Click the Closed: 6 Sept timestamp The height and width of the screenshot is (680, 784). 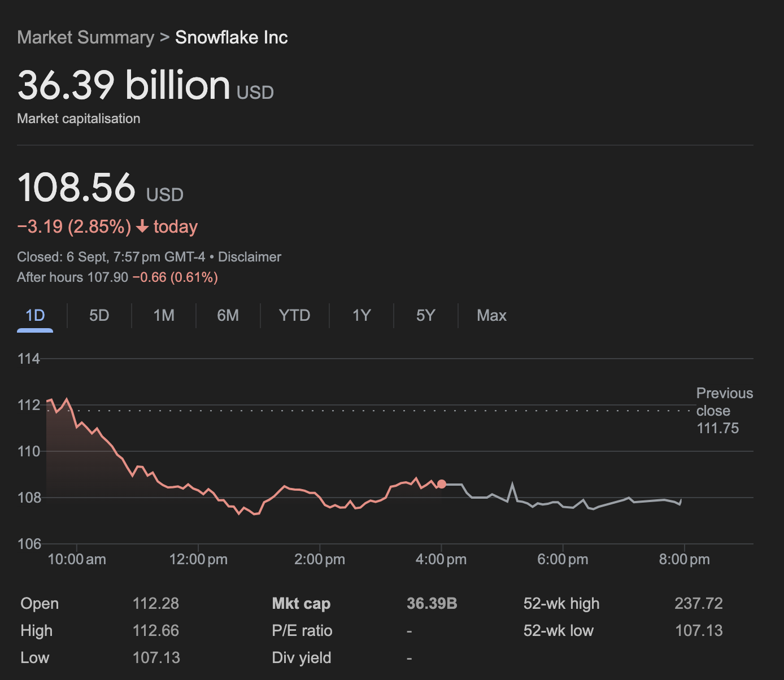click(111, 257)
